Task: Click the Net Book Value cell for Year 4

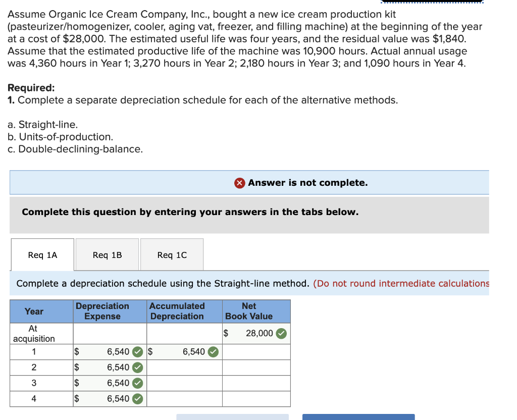Action: 256,399
